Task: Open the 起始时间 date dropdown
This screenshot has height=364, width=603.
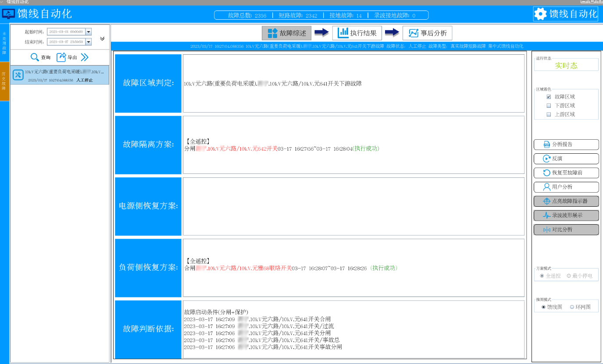Action: click(x=89, y=32)
